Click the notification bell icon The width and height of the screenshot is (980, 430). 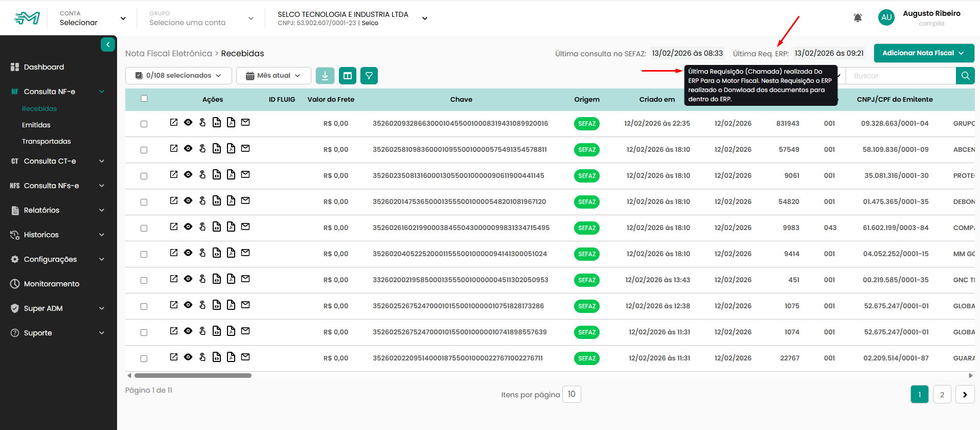pyautogui.click(x=857, y=18)
